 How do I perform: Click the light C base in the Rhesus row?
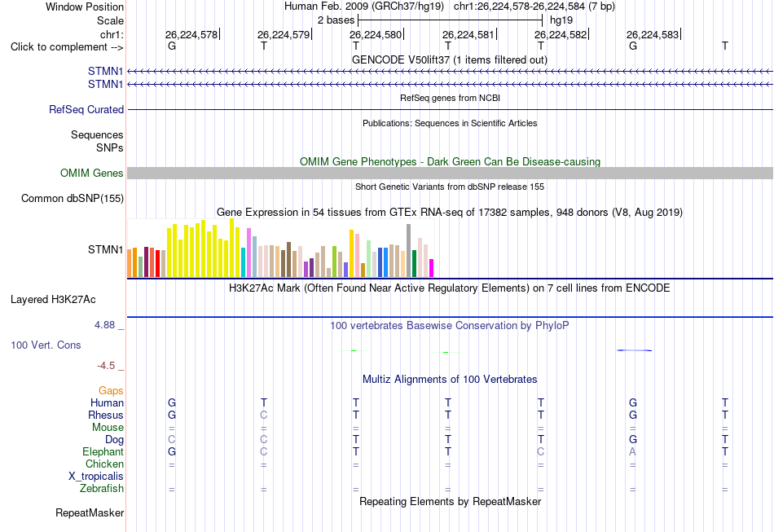pyautogui.click(x=264, y=415)
